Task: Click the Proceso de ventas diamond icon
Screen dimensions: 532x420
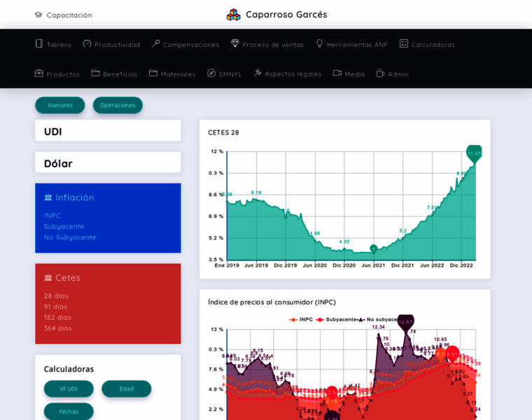Action: coord(235,44)
